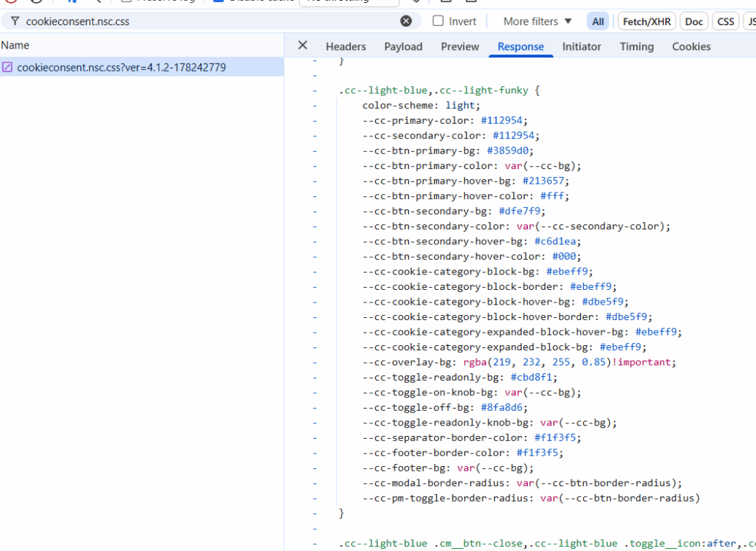Select the cookieconsent.nsc.css request row

coord(122,67)
